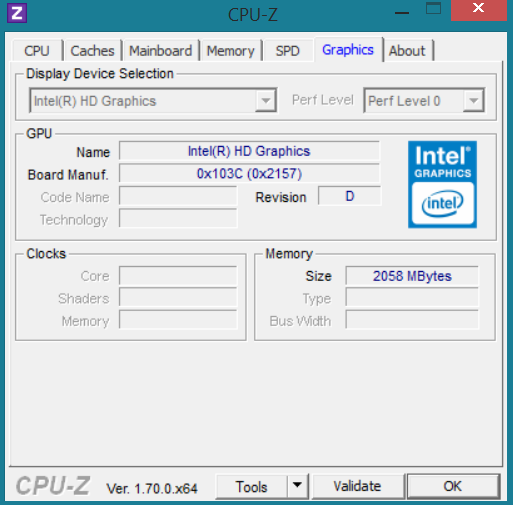The image size is (513, 505).
Task: Click the Technology label
Action: tap(74, 220)
